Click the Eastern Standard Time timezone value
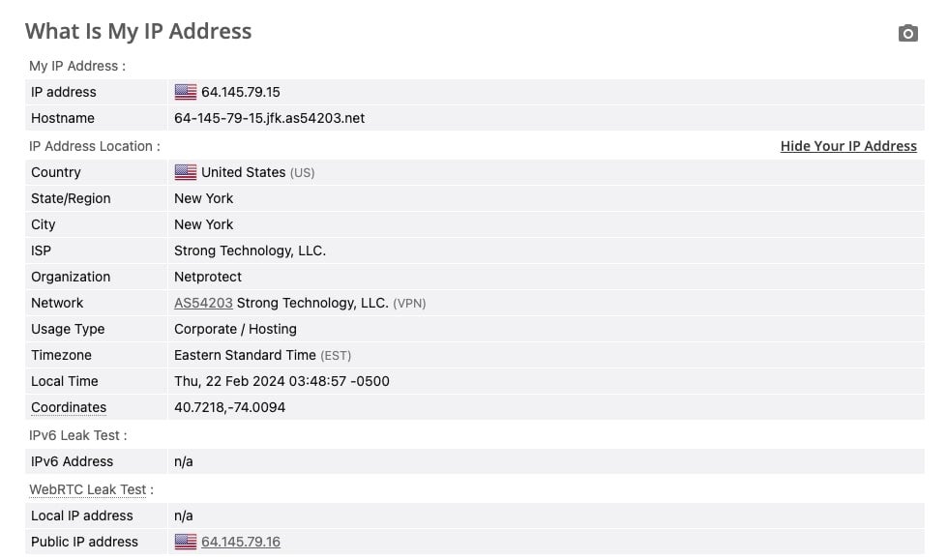 click(245, 355)
